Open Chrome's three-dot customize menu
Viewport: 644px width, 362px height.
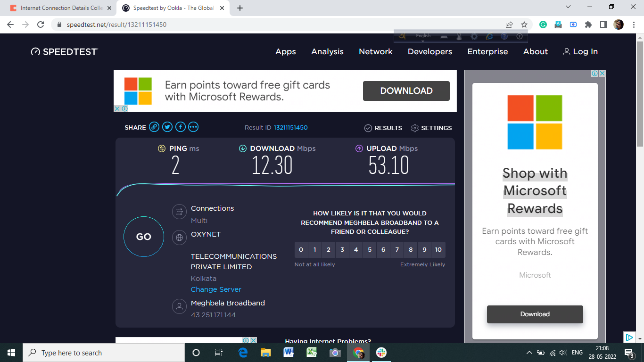pyautogui.click(x=634, y=24)
